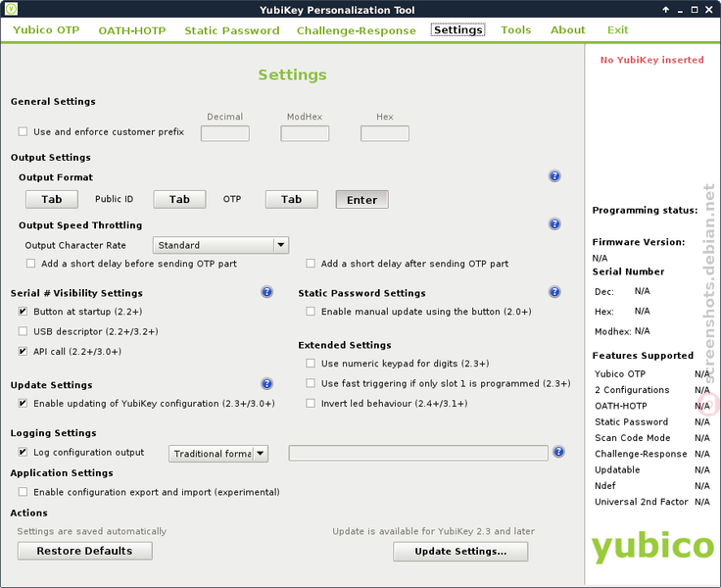Open help for Static Password Settings
This screenshot has height=588, width=721.
pyautogui.click(x=554, y=292)
